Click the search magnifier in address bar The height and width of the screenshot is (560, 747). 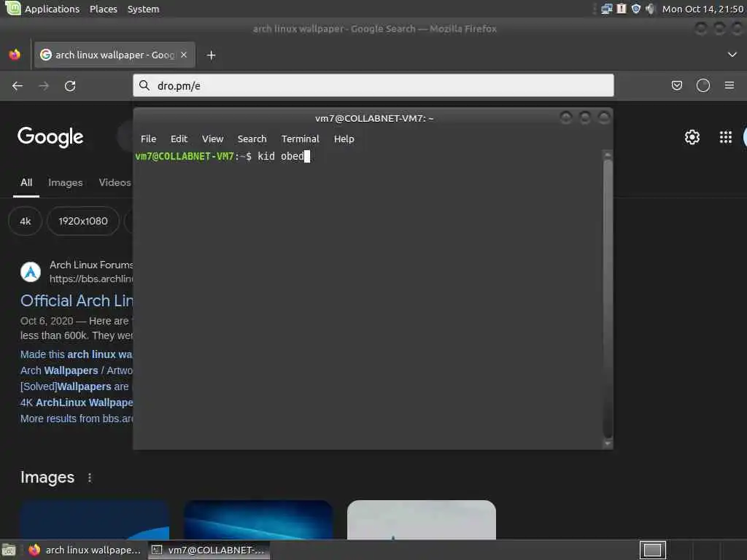tap(144, 85)
